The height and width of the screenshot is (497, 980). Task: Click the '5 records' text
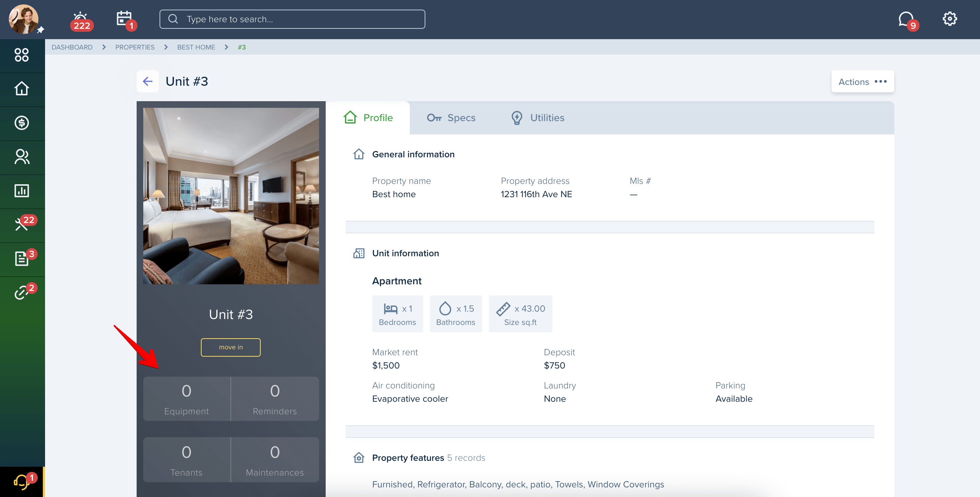click(x=466, y=457)
